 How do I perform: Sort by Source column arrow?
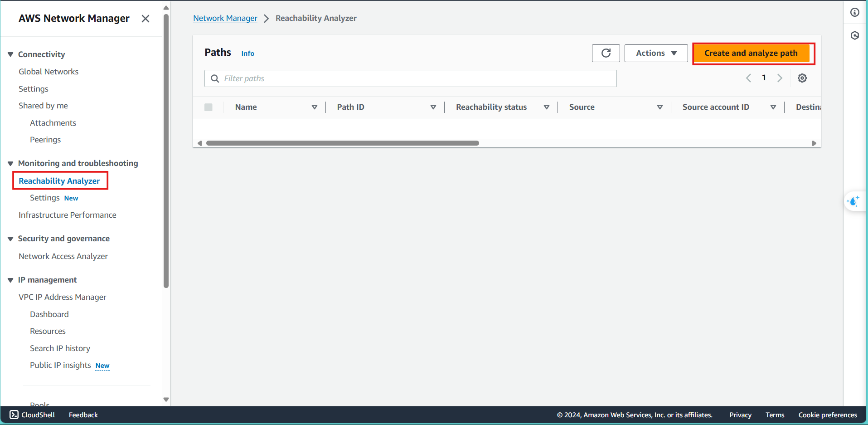click(x=659, y=107)
